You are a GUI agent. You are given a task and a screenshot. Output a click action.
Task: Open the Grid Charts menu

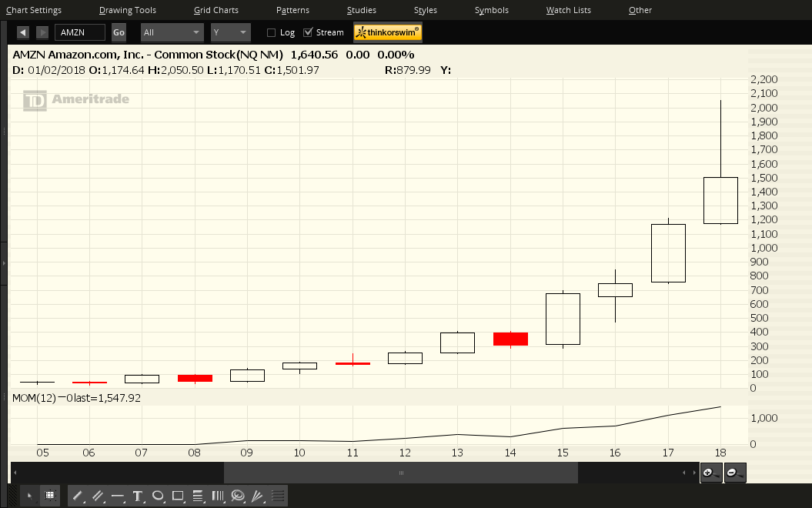click(216, 10)
